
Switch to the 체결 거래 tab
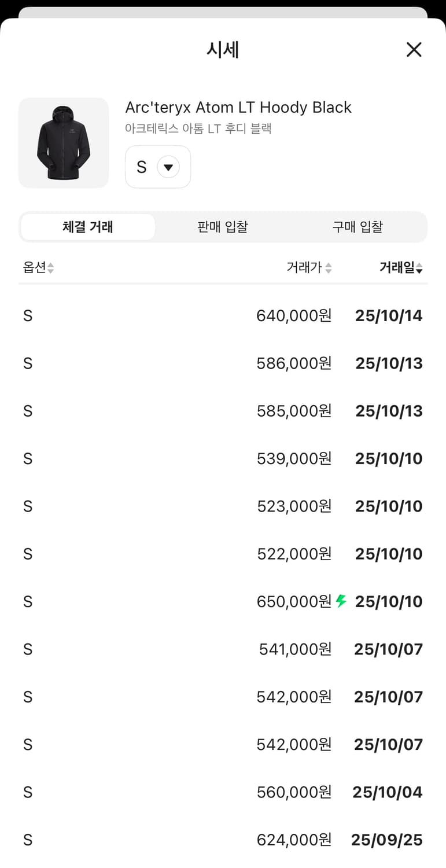(88, 227)
